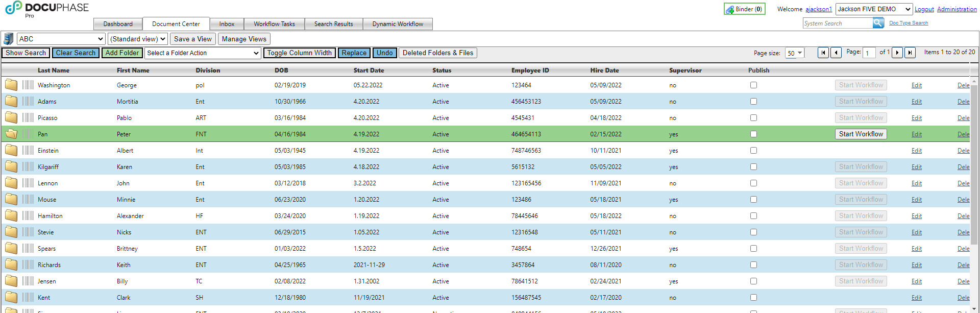Switch to the Inbox tab
This screenshot has width=980, height=313.
coord(227,24)
